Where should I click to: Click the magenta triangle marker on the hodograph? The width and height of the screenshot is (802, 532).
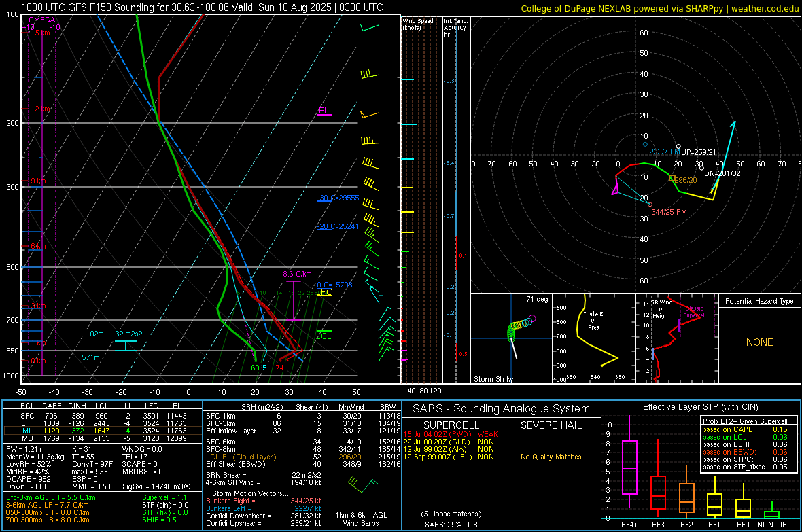coord(615,191)
